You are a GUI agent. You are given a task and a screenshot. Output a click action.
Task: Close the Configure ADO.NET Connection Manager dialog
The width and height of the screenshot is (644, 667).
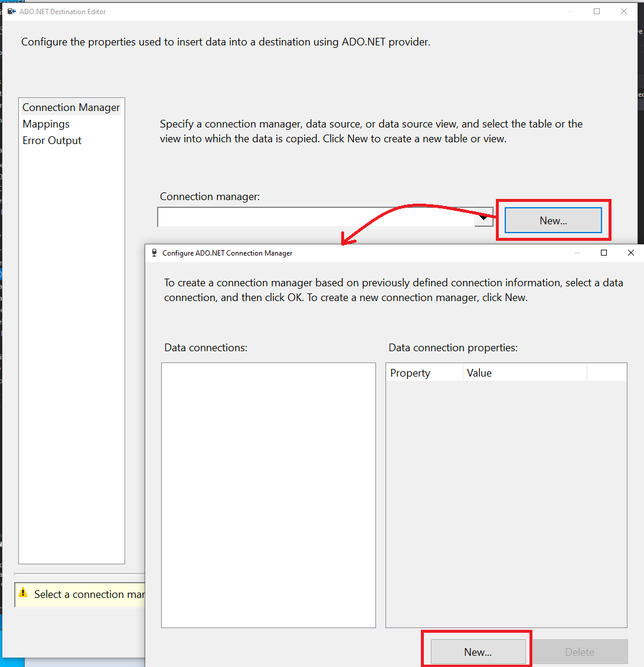click(631, 253)
